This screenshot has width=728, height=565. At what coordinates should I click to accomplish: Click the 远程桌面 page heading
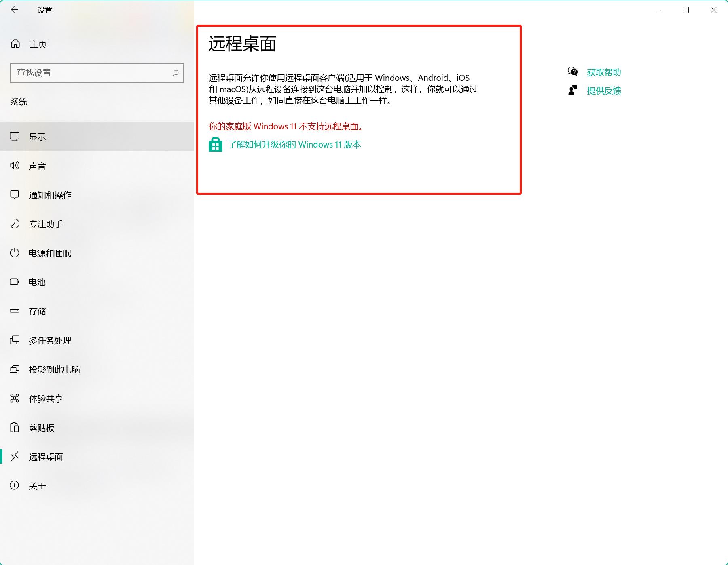[242, 44]
